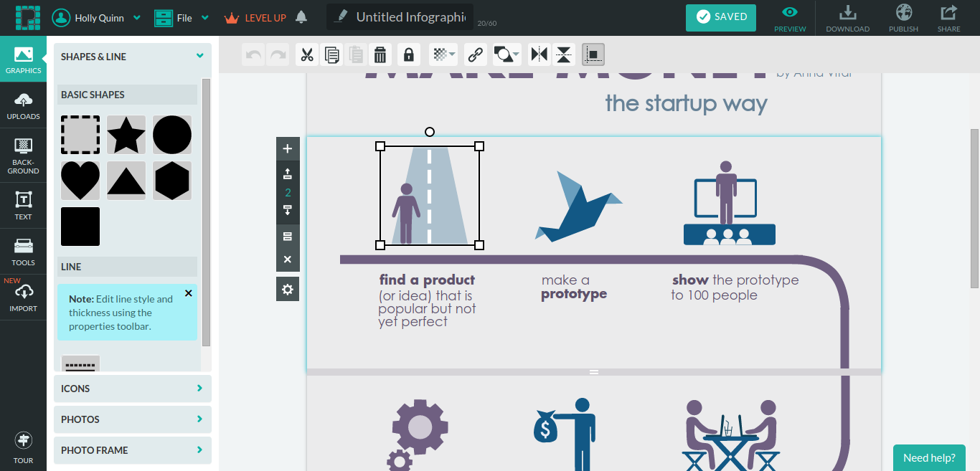Toggle the snap alignment guide button

pyautogui.click(x=593, y=54)
